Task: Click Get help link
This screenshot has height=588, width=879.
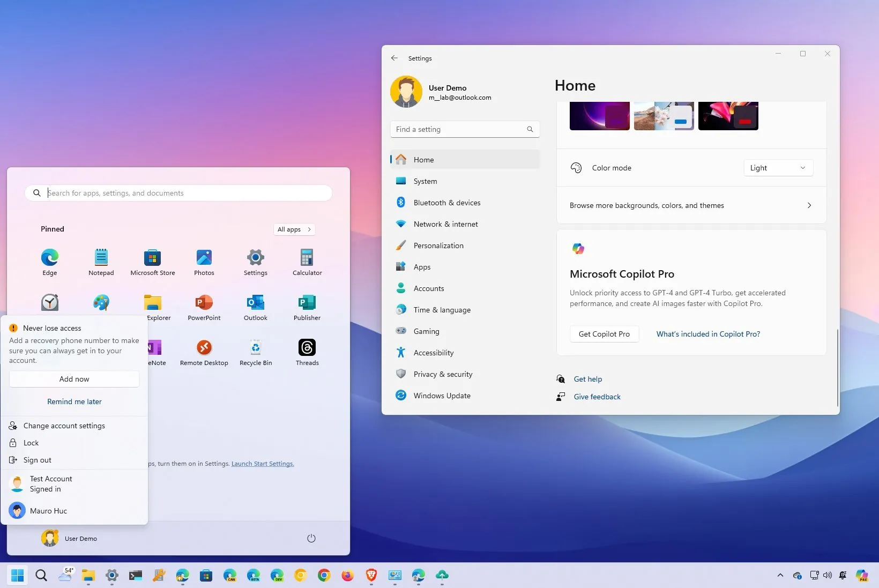Action: pyautogui.click(x=588, y=379)
